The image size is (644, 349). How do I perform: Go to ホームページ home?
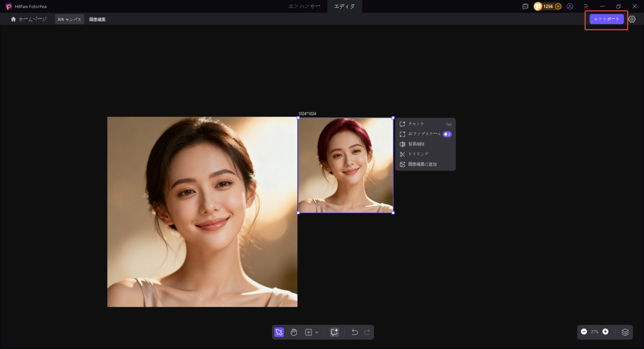tap(29, 19)
